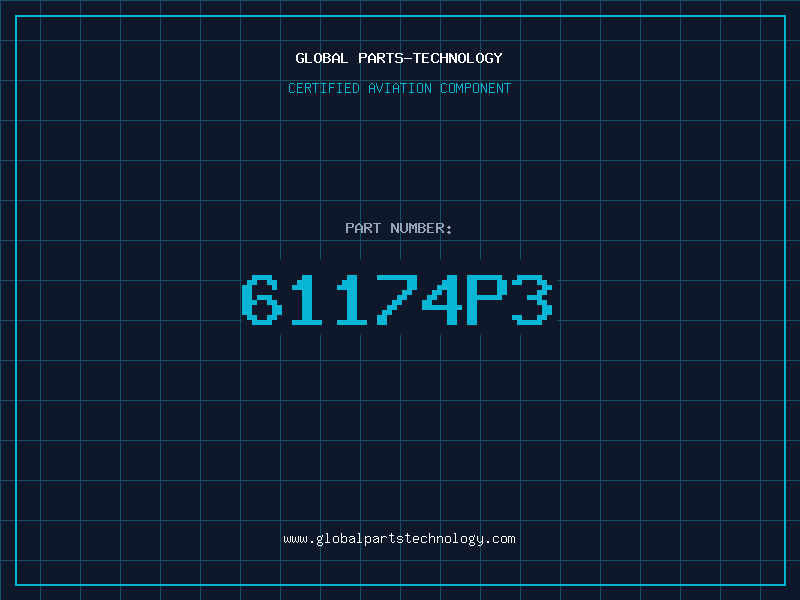
Task: Click the digit 6 in the part number
Action: 262,300
